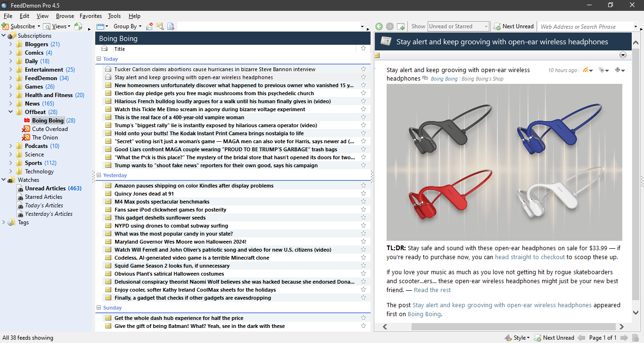Click the next page arrow in status bar
Image resolution: width=644 pixels, height=343 pixels.
coord(624,338)
